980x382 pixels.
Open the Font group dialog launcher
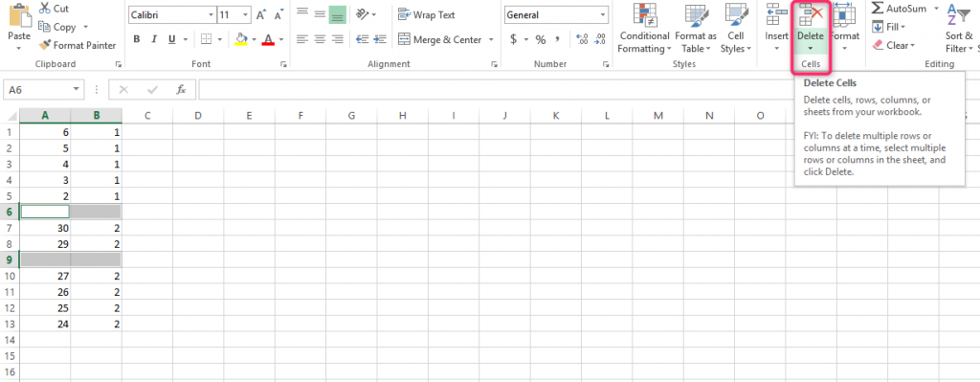point(283,64)
